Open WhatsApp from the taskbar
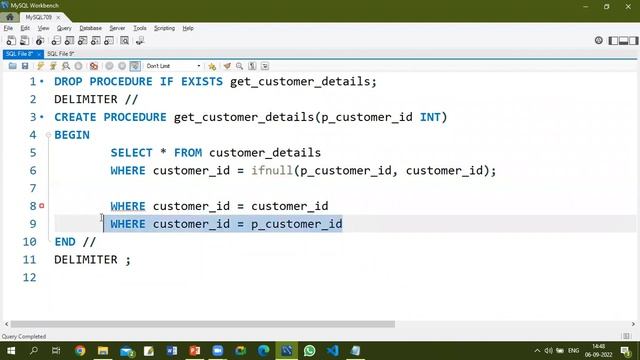The height and width of the screenshot is (360, 640). point(309,351)
